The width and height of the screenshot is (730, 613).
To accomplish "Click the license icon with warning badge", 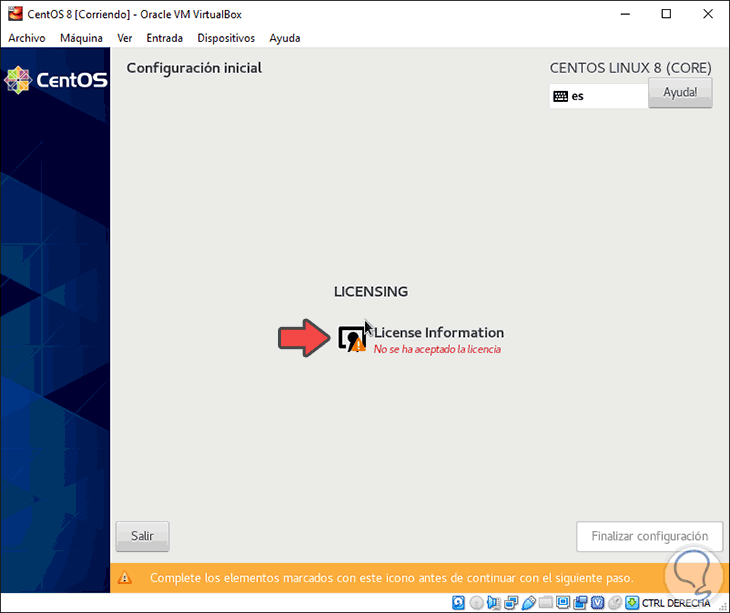I will pos(352,339).
